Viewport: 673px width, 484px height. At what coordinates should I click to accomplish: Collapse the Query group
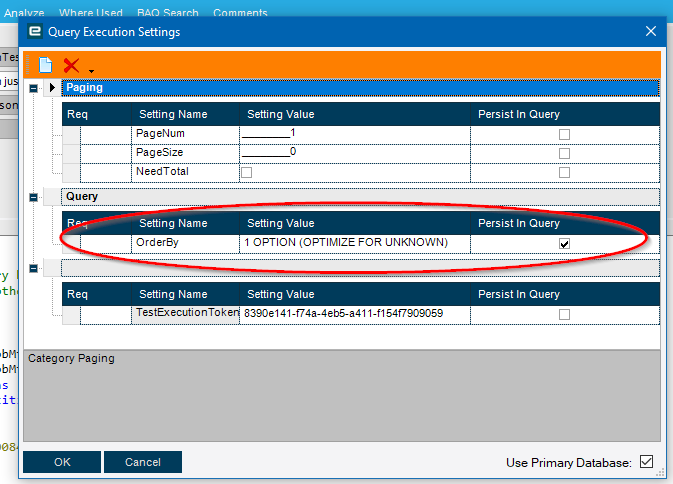(x=33, y=197)
